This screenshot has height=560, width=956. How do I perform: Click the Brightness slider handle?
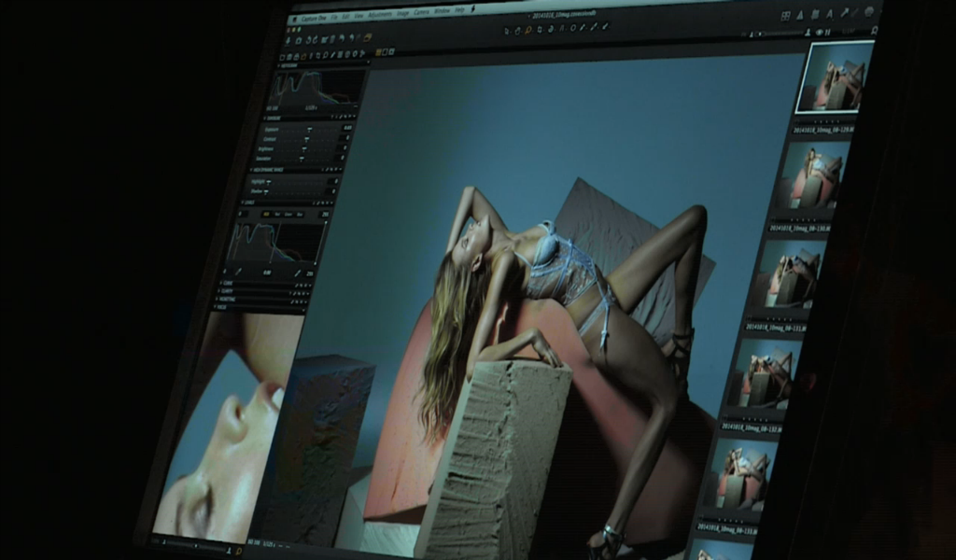[x=304, y=148]
